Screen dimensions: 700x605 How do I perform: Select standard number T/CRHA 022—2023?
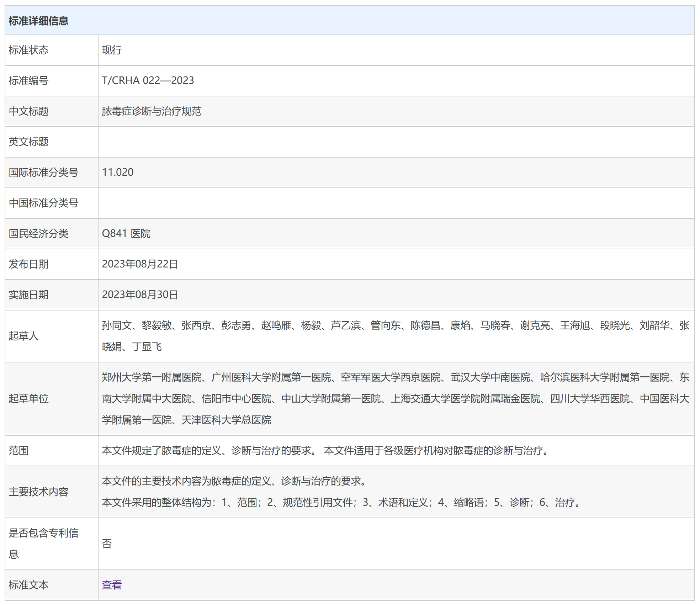pyautogui.click(x=148, y=80)
